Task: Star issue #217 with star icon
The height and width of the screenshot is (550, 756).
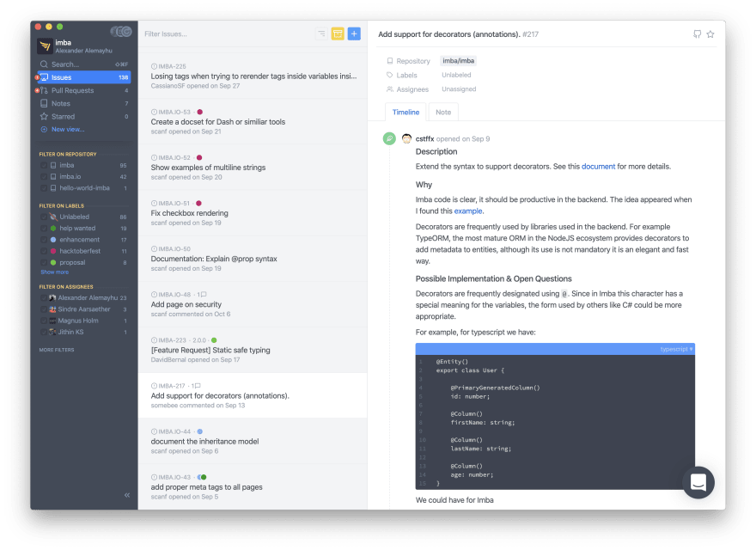Action: (710, 34)
